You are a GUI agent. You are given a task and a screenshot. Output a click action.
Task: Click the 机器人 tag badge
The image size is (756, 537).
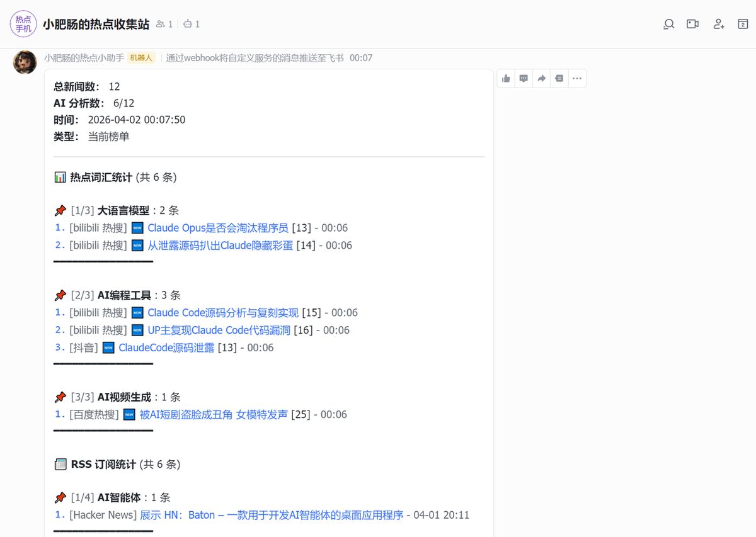coord(141,58)
